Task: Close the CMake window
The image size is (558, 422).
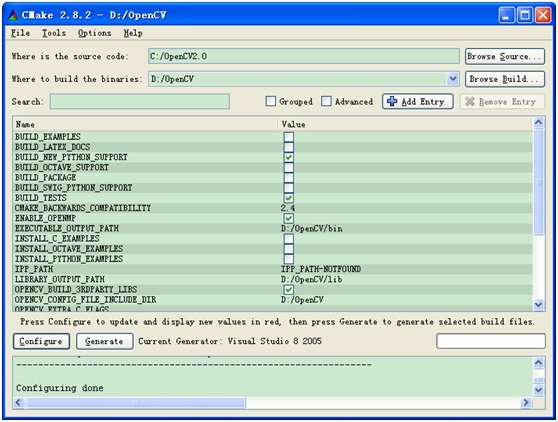Action: [543, 15]
